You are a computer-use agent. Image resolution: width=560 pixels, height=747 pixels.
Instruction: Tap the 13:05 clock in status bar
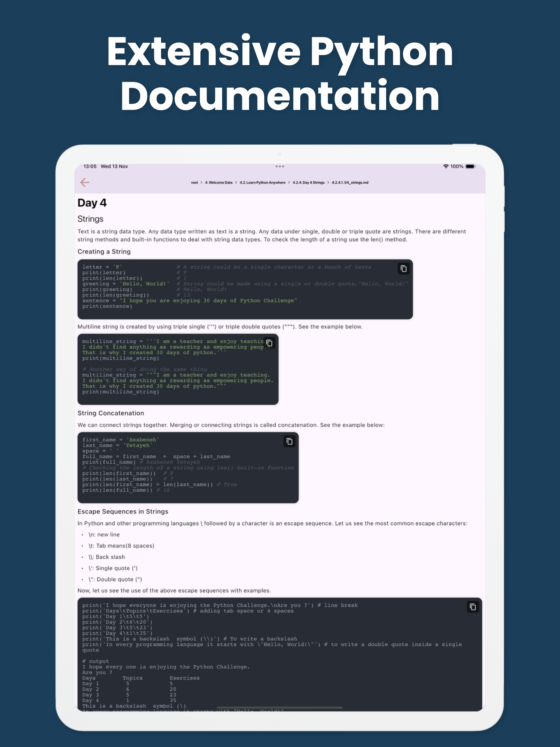(x=90, y=166)
